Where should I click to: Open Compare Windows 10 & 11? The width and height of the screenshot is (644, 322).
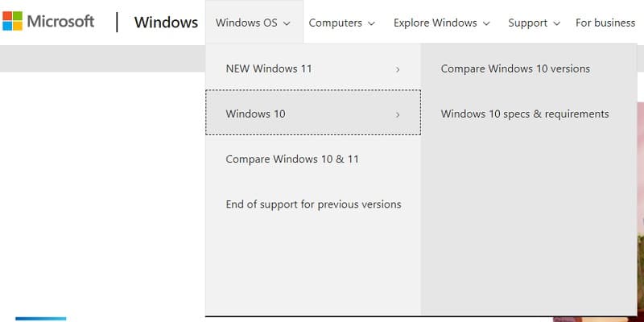292,159
